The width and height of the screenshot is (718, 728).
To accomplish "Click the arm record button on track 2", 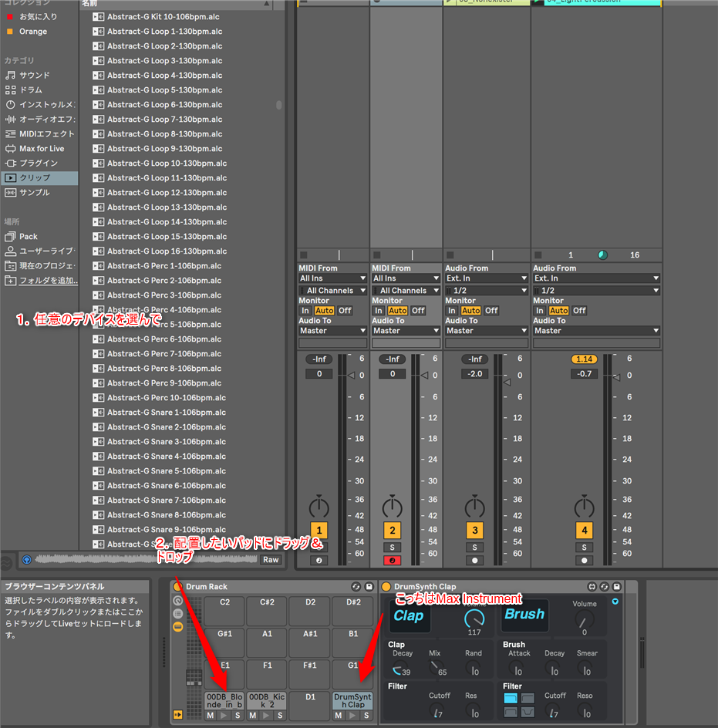I will [393, 561].
